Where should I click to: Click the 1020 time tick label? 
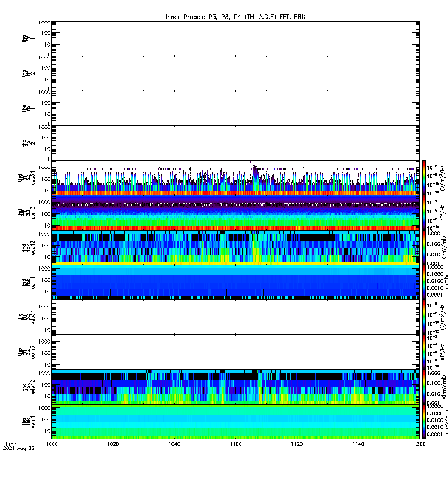pyautogui.click(x=113, y=444)
